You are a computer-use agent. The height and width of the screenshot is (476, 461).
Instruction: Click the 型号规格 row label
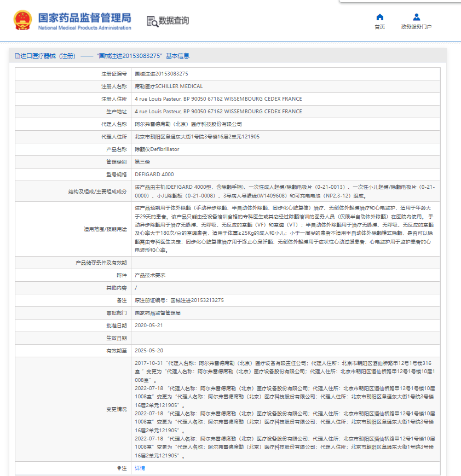pyautogui.click(x=116, y=175)
